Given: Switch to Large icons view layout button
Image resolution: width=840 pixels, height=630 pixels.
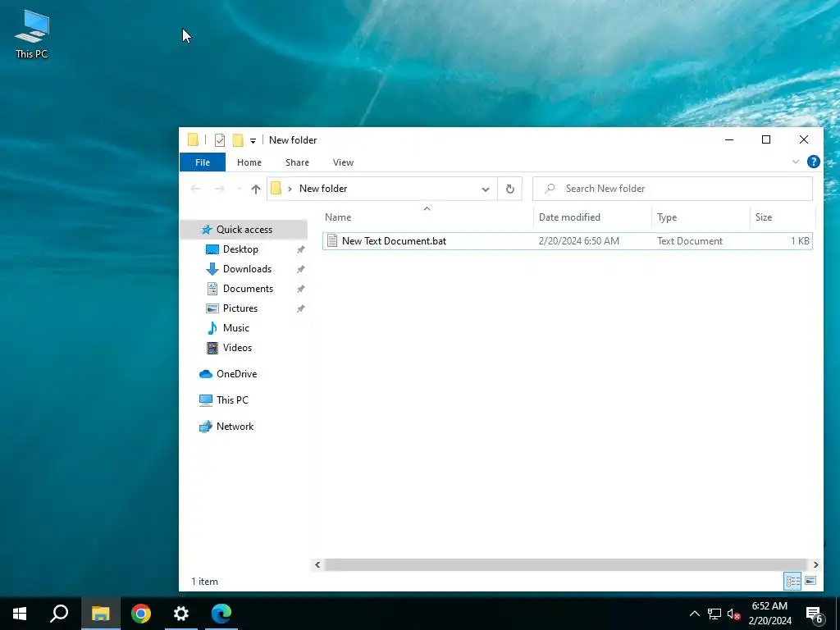Looking at the screenshot, I should tap(810, 581).
